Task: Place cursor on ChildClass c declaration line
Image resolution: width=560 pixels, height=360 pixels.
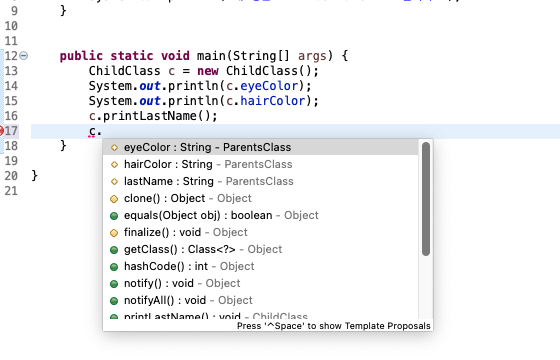Action: (x=204, y=71)
